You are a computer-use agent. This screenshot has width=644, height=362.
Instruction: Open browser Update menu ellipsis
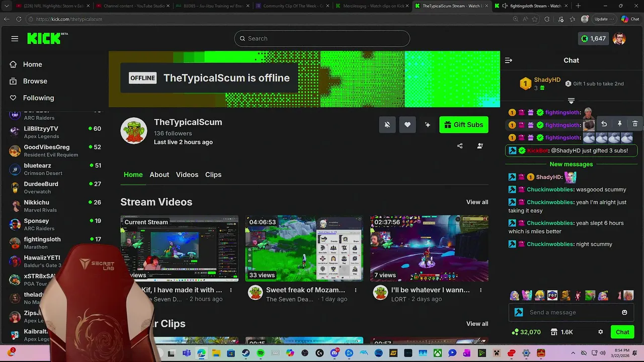tap(611, 19)
